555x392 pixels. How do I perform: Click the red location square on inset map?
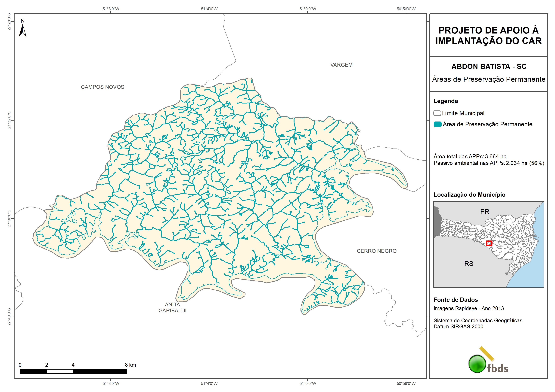click(x=489, y=243)
